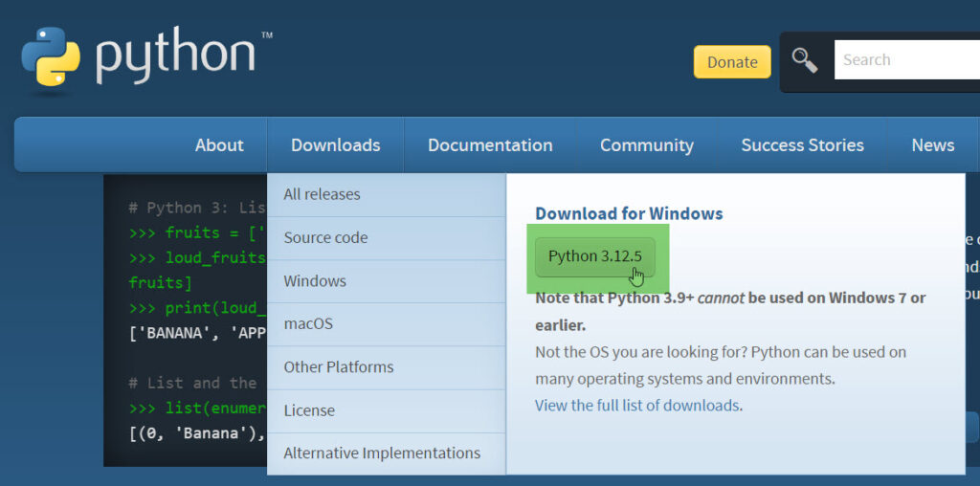Select All releases in Downloads submenu

[x=387, y=194]
